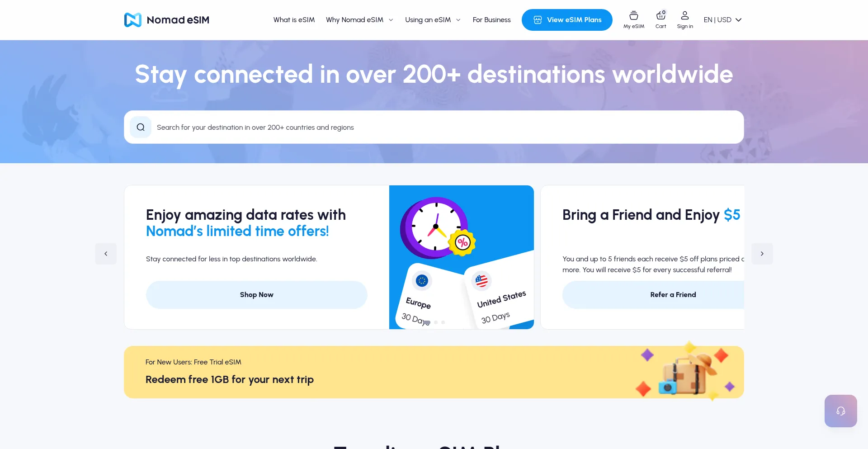Image resolution: width=868 pixels, height=449 pixels.
Task: Click the carousel left arrow
Action: (x=106, y=254)
